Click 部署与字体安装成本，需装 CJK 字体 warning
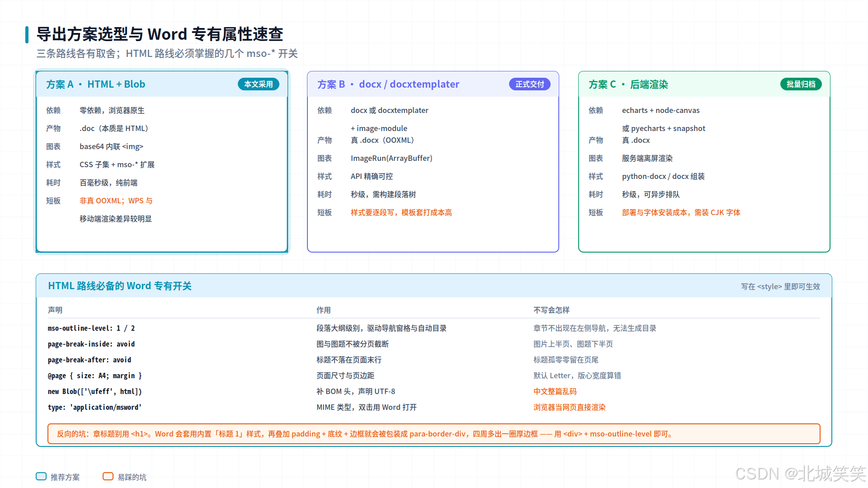This screenshot has height=488, width=868. (681, 212)
